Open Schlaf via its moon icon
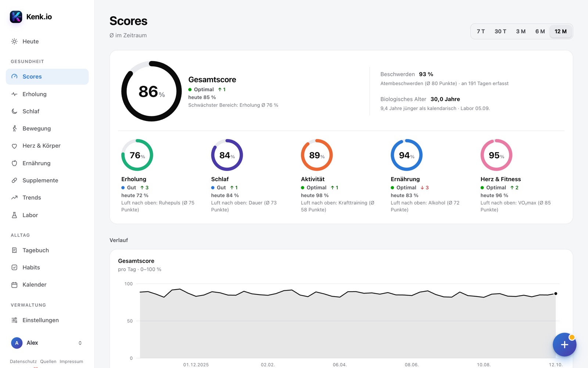 (14, 111)
